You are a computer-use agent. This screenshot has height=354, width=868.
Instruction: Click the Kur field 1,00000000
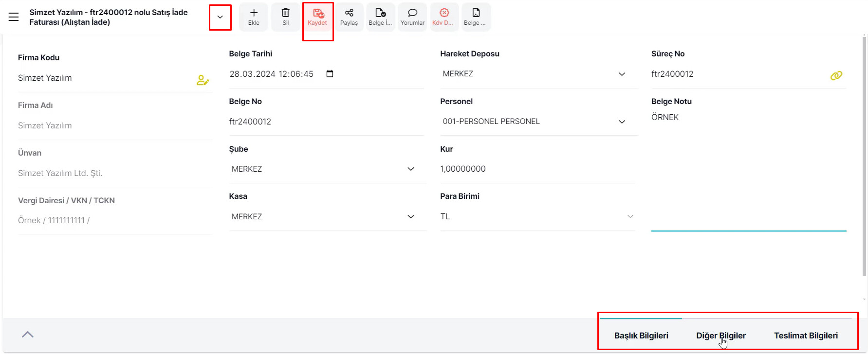(x=538, y=169)
